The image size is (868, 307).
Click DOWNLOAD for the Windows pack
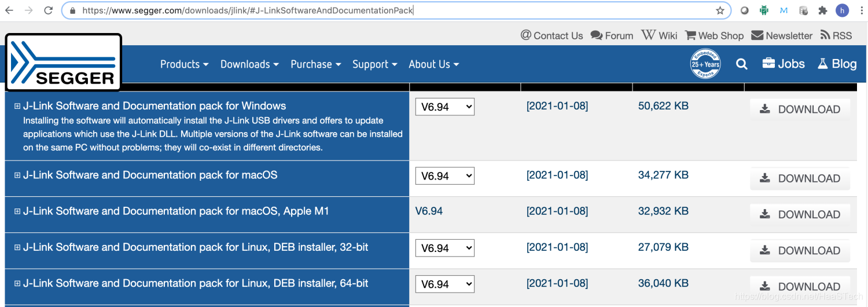800,109
